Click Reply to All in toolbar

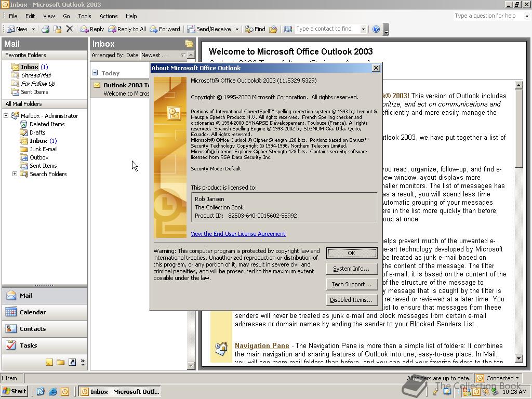[x=127, y=29]
